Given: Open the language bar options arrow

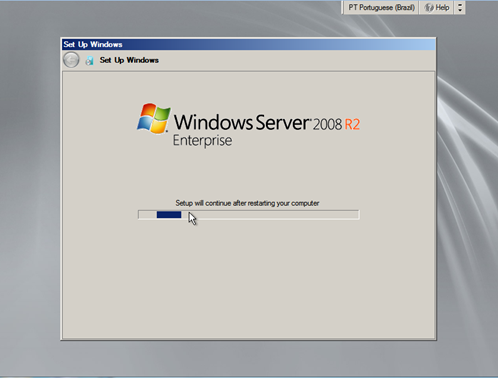Looking at the screenshot, I should (460, 7).
